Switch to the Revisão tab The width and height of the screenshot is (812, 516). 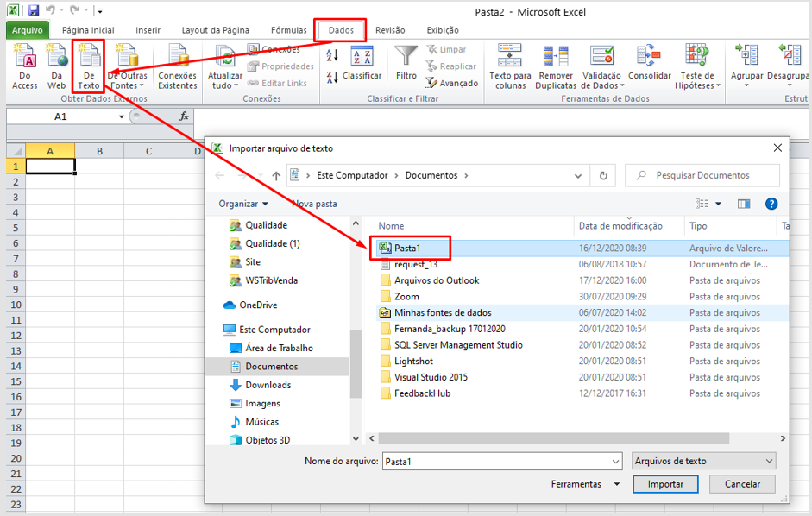[x=390, y=30]
